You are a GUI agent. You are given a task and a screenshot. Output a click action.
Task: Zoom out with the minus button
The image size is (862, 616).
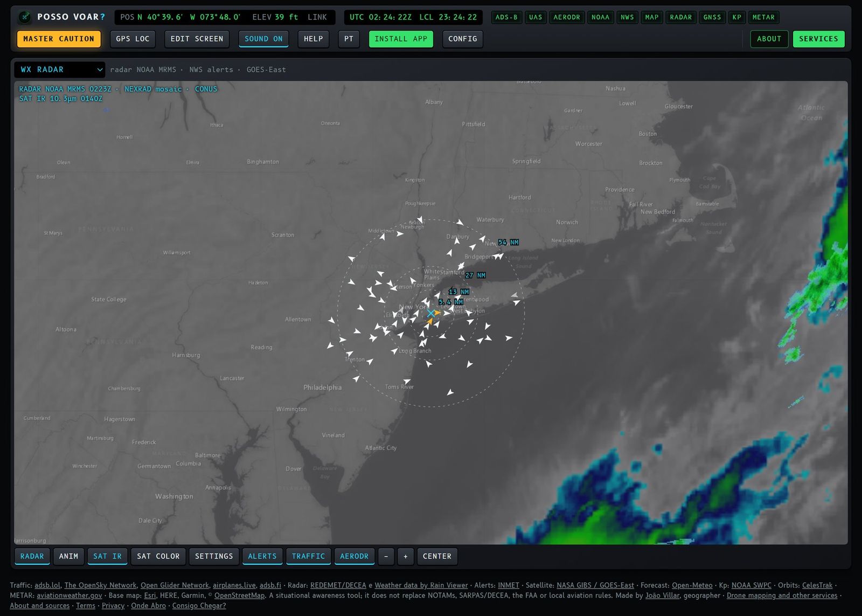coord(386,556)
